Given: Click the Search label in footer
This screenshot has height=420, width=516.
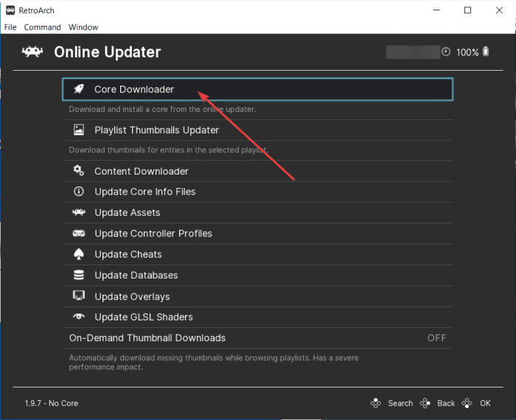Looking at the screenshot, I should [x=400, y=403].
